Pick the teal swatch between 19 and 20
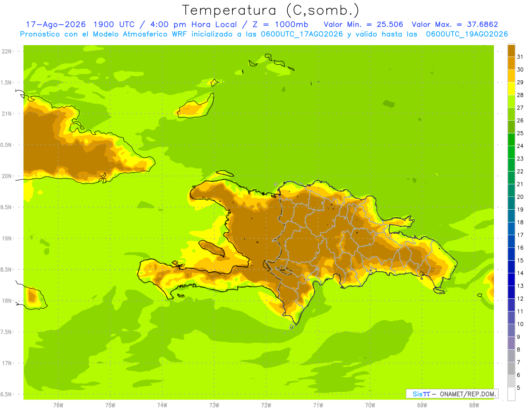Viewport: 532px width, 411px height. (511, 203)
